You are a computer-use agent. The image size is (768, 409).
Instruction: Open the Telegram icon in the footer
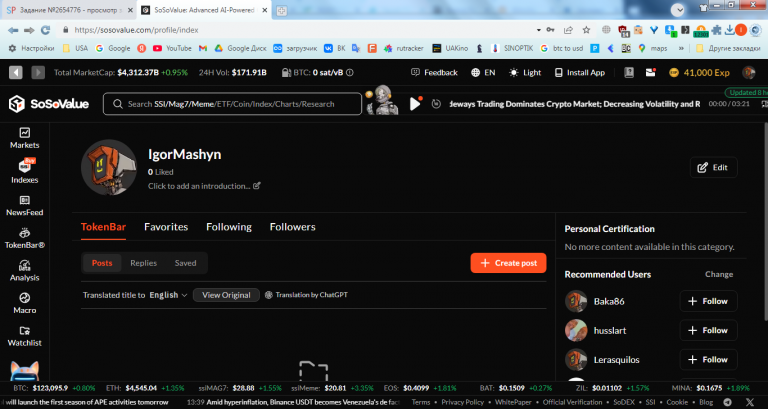point(728,402)
